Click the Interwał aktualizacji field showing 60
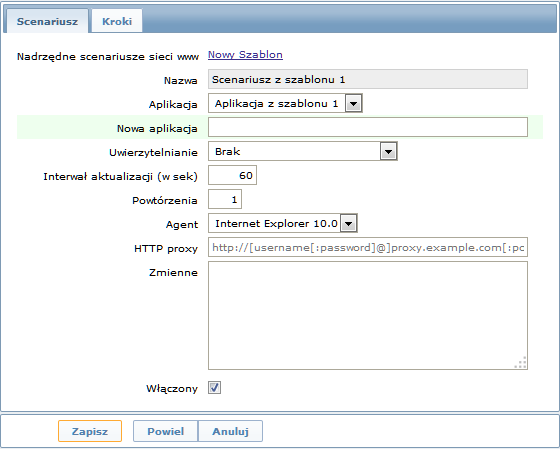This screenshot has height=449, width=560. coord(232,175)
